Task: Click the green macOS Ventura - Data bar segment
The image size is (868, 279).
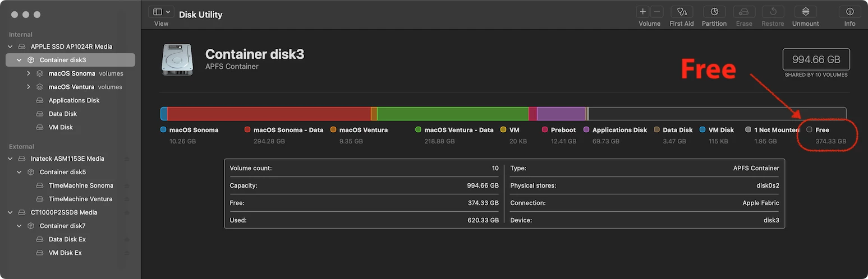Action: pos(453,114)
